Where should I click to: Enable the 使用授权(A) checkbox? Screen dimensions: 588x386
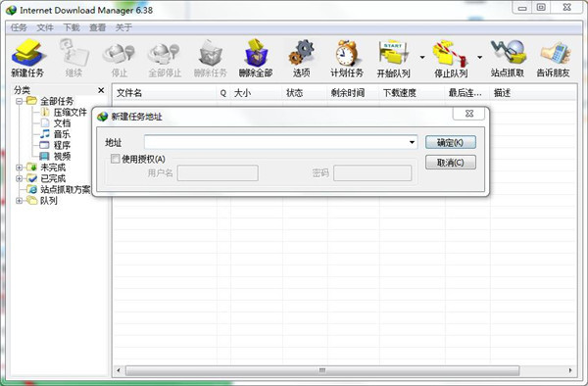(x=115, y=159)
